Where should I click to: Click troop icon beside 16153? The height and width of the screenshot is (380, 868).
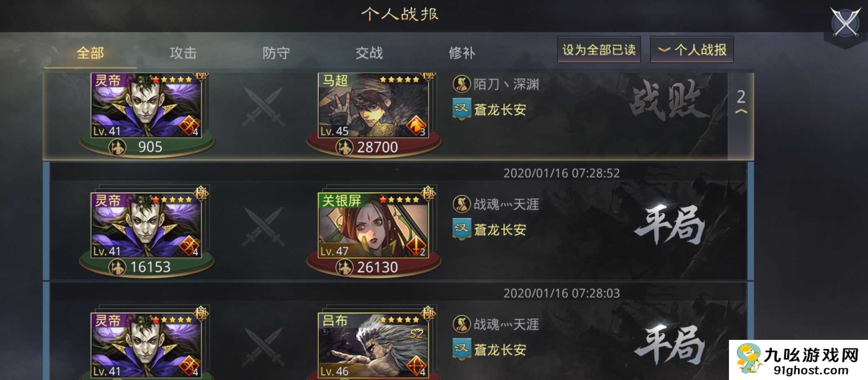(x=117, y=267)
